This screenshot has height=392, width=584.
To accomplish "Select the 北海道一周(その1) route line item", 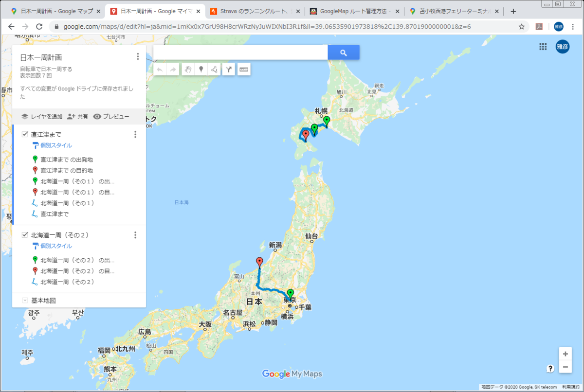I will click(67, 203).
